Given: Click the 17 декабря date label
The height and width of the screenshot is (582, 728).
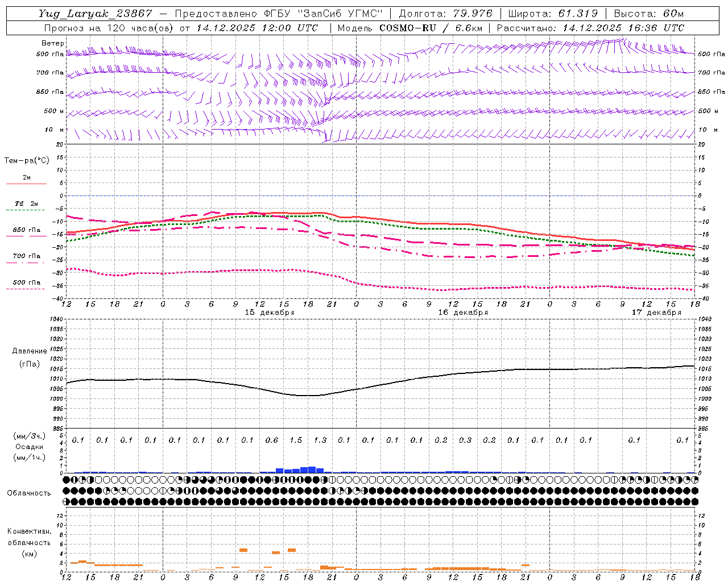Looking at the screenshot, I should coord(656,313).
